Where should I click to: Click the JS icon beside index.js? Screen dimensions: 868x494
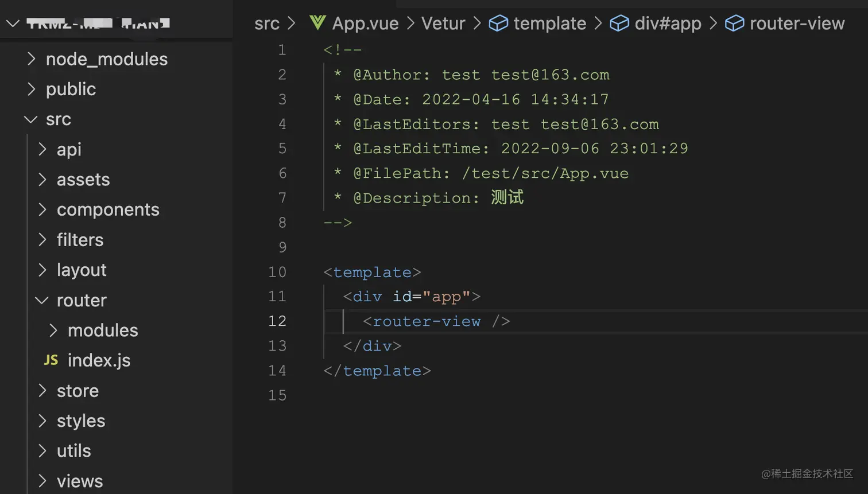(51, 360)
